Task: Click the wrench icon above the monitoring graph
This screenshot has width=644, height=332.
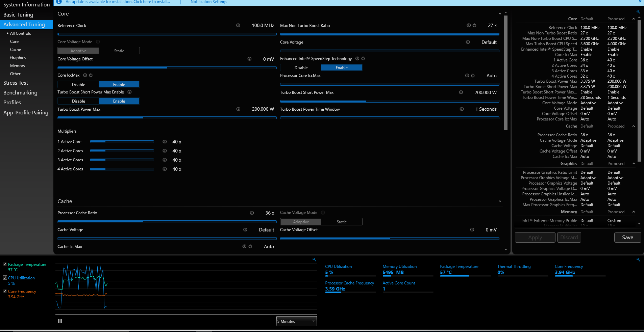Action: pyautogui.click(x=314, y=260)
